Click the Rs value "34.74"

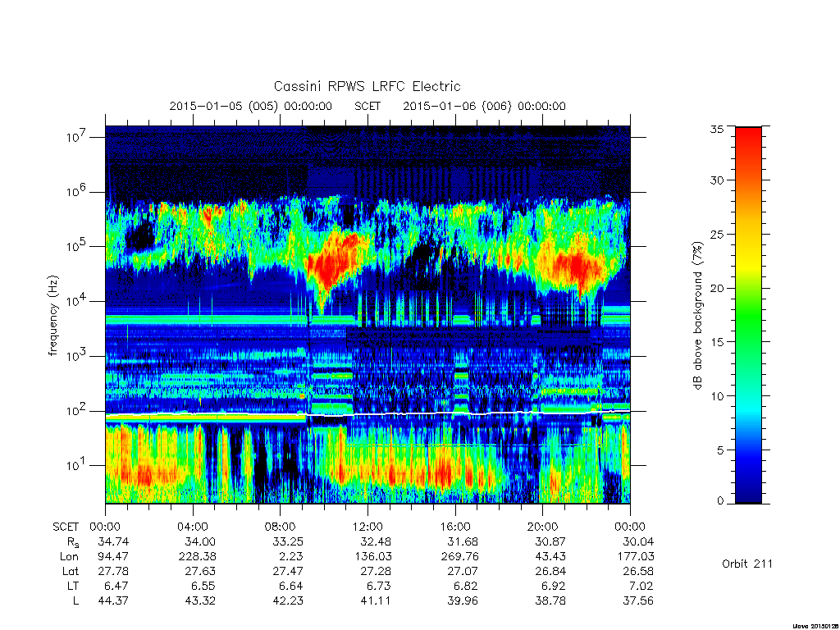[x=113, y=541]
